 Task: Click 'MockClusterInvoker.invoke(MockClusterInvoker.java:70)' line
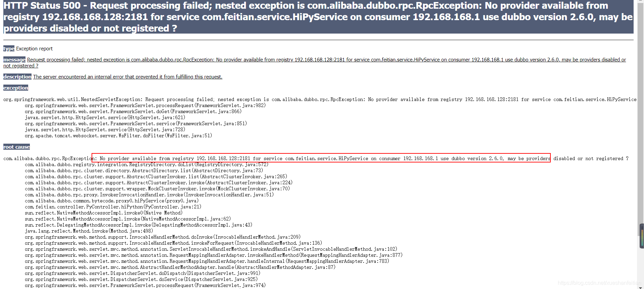157,189
